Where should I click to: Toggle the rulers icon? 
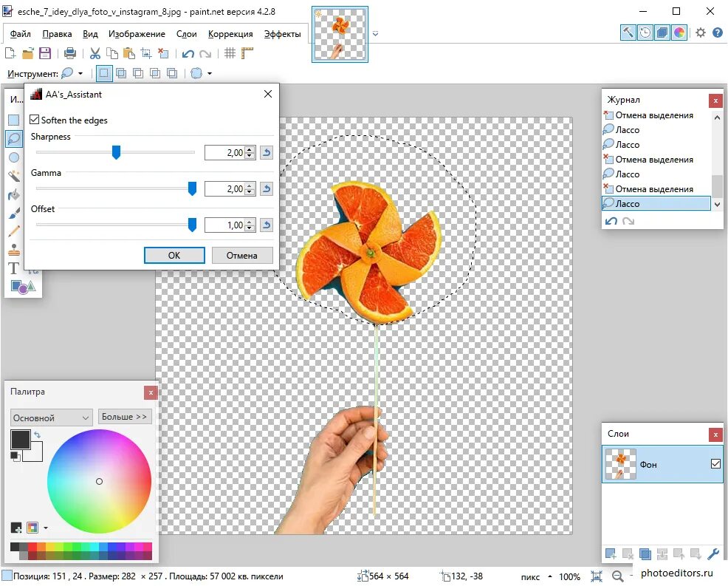(247, 53)
